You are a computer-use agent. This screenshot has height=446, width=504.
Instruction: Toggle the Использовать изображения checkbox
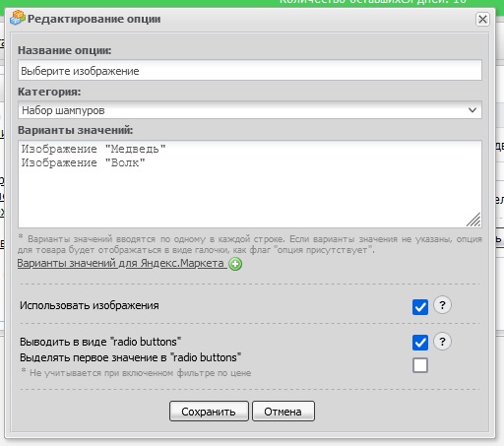(420, 307)
